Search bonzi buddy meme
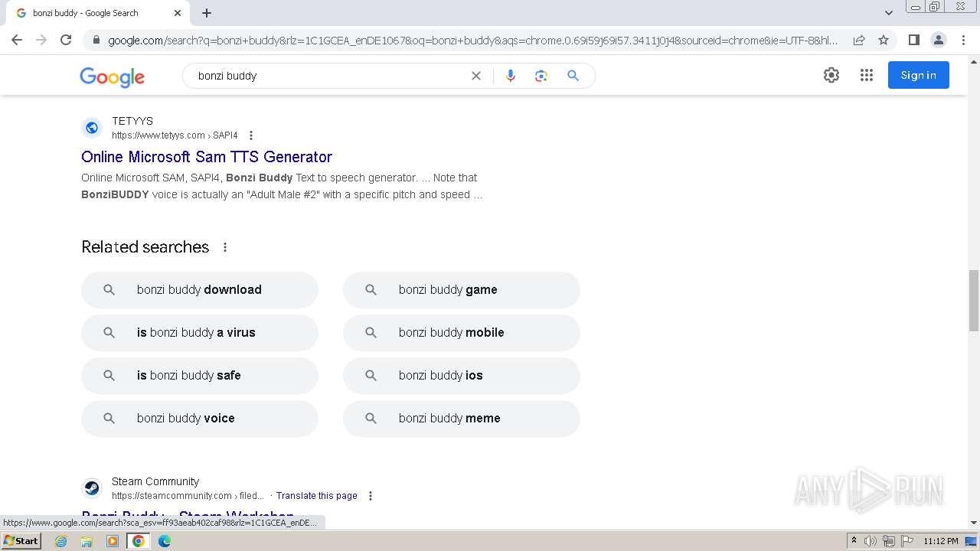Image resolution: width=980 pixels, height=551 pixels. coord(462,419)
